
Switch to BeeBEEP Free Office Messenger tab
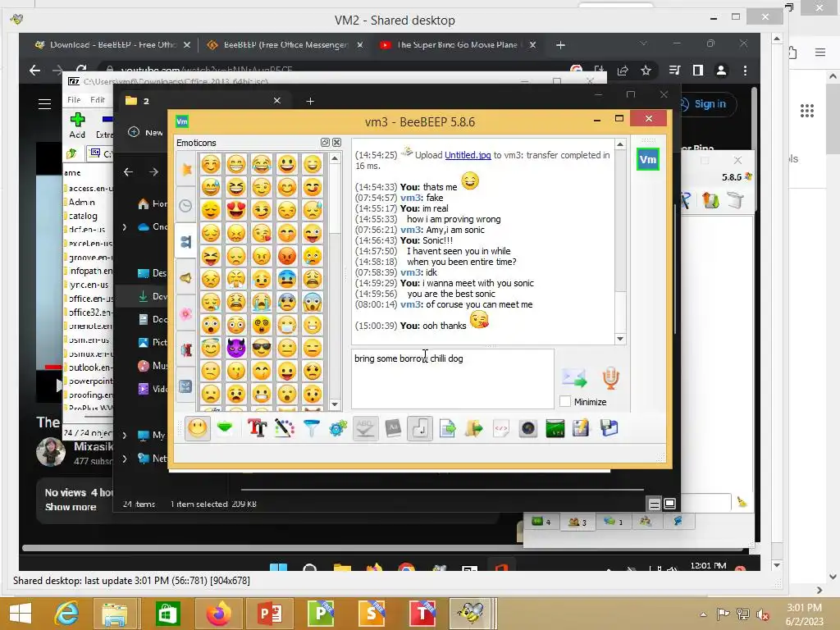(x=285, y=45)
